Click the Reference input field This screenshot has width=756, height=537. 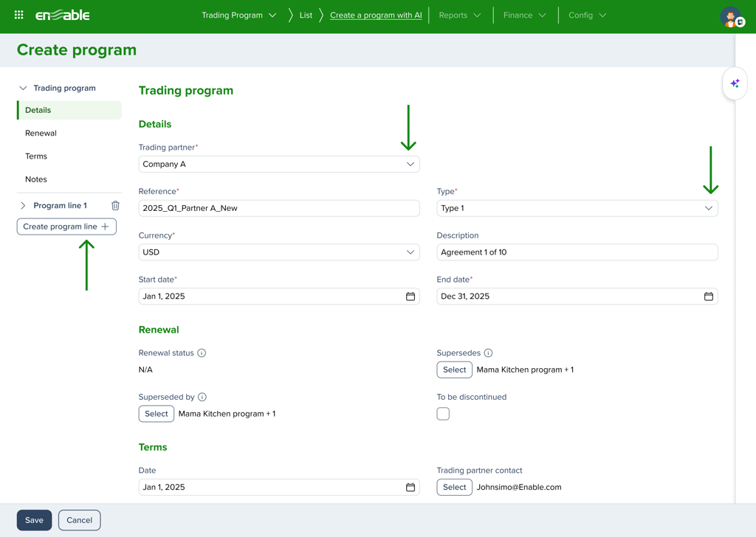[x=279, y=209]
